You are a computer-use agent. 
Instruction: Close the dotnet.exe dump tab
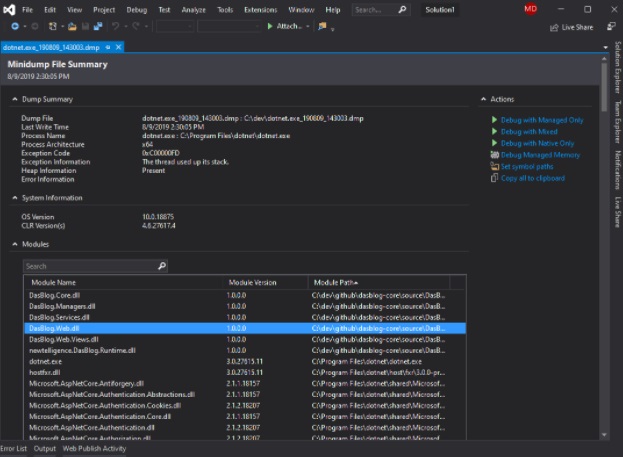tap(118, 47)
